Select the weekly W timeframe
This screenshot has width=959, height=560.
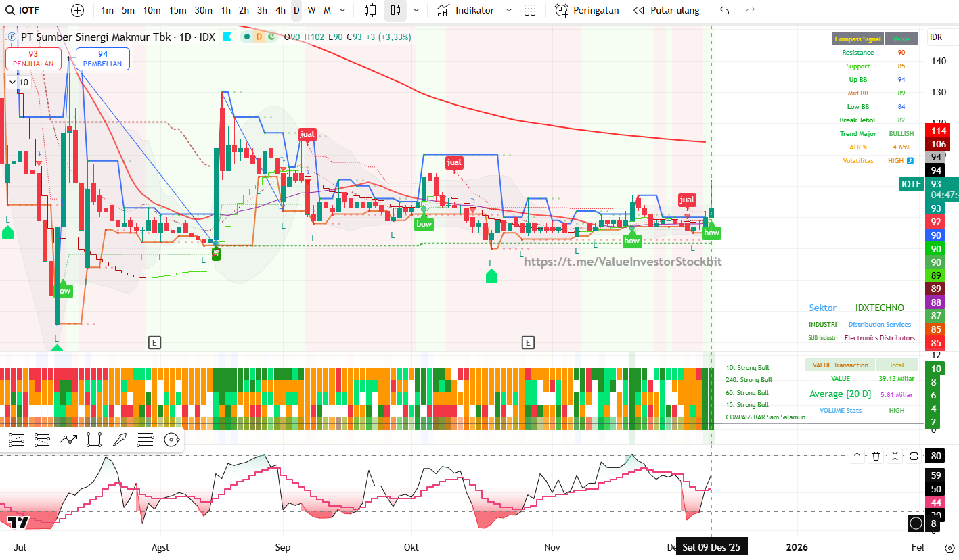pyautogui.click(x=311, y=10)
